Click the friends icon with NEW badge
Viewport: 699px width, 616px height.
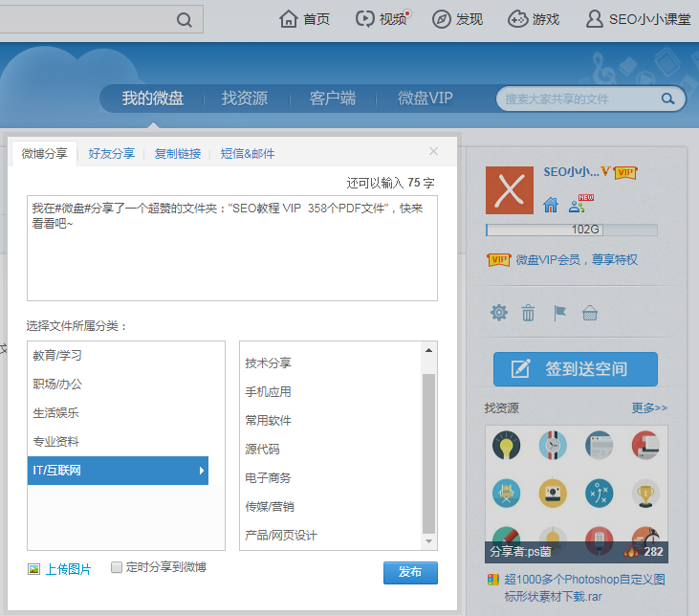click(580, 204)
